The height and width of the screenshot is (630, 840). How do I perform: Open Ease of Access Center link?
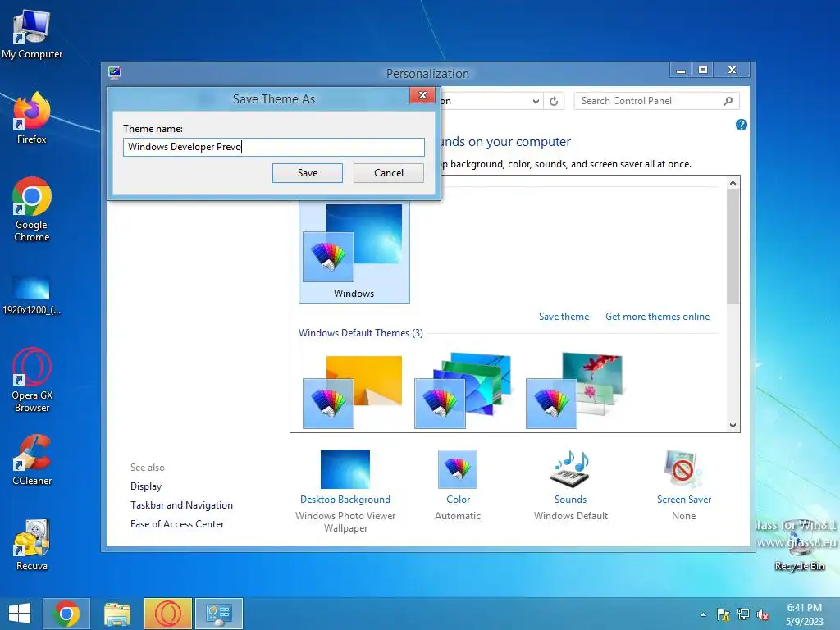coord(177,524)
